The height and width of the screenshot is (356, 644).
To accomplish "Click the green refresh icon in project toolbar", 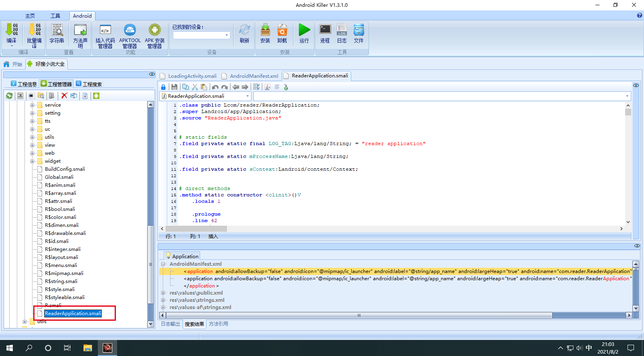I will [9, 96].
